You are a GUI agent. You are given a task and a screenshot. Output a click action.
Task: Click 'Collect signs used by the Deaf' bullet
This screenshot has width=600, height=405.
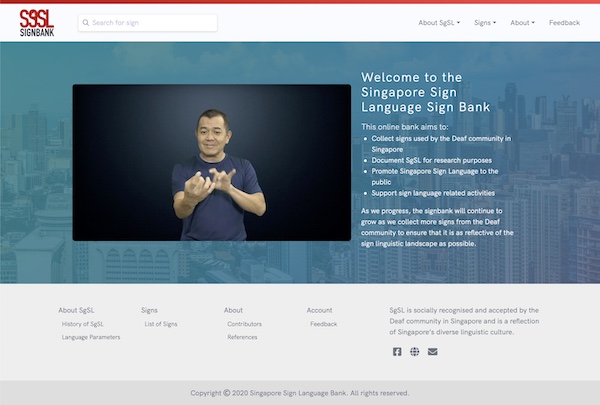click(x=441, y=144)
